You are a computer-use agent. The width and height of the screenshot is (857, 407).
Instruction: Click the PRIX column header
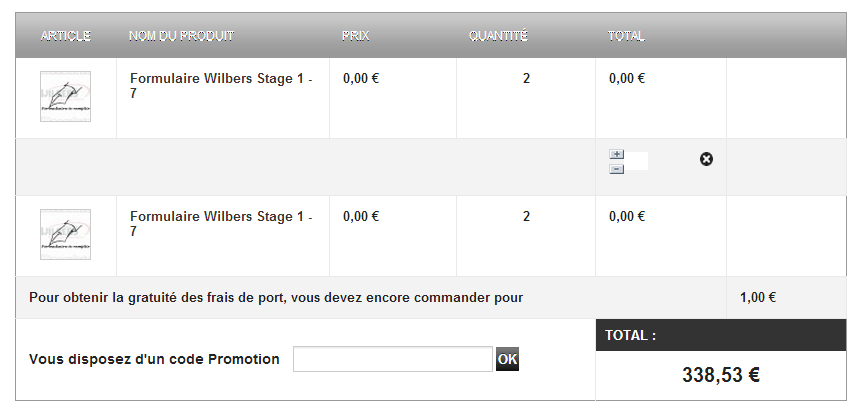point(356,36)
